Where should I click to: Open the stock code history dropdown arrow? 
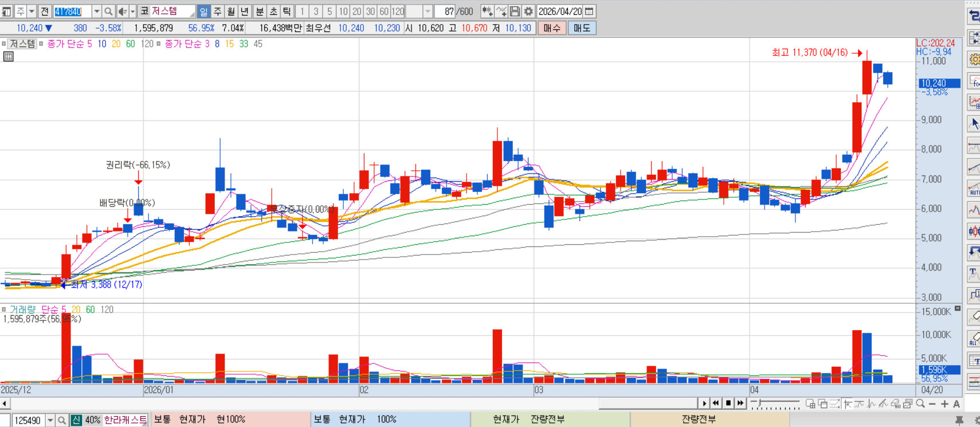(96, 11)
